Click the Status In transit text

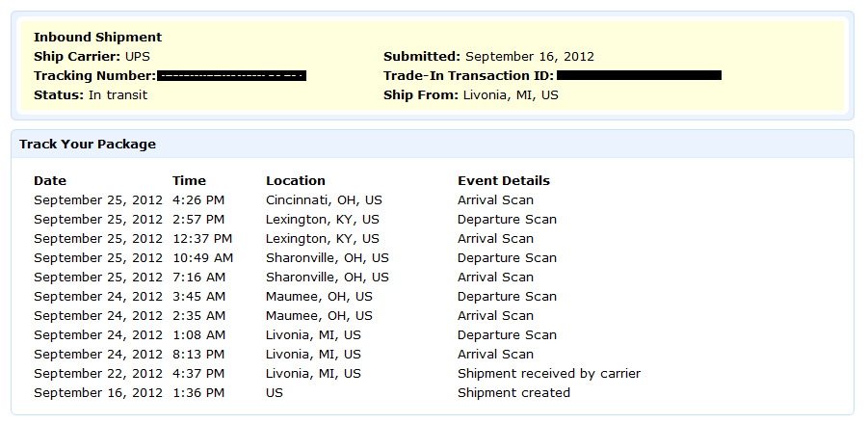point(91,94)
